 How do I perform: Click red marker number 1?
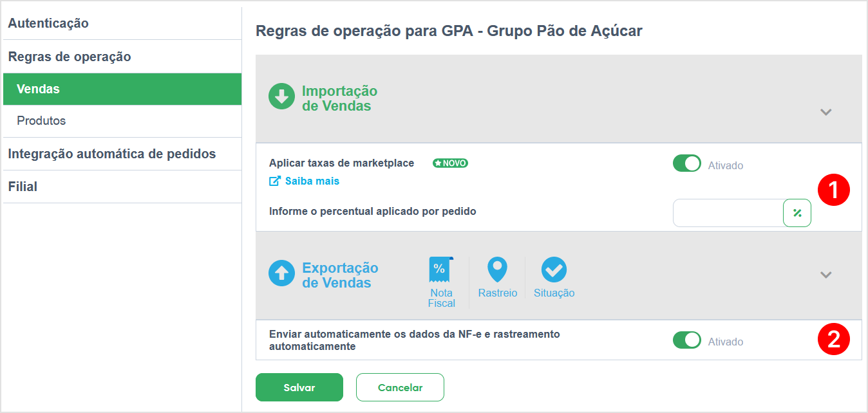[x=833, y=190]
